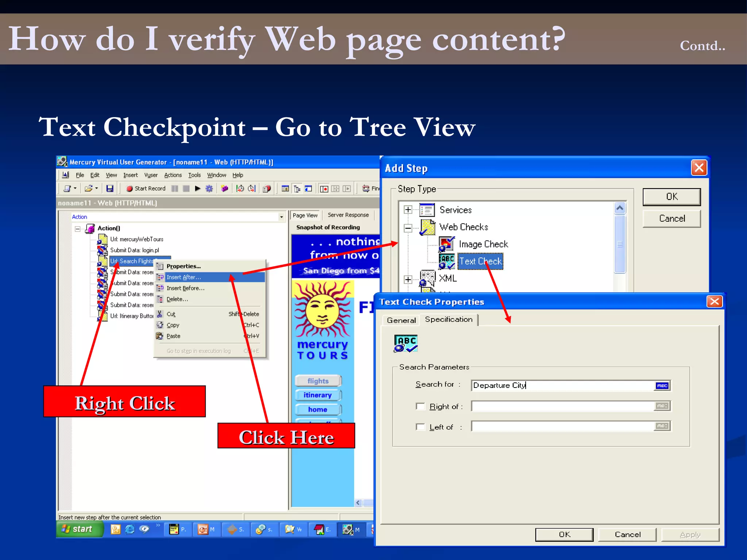Open the Actions menu
Image resolution: width=747 pixels, height=560 pixels.
click(x=173, y=175)
